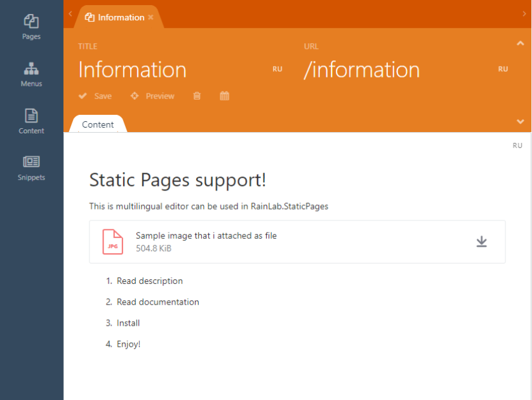Viewport: 532px width, 400px height.
Task: Open the Snippets section in sidebar
Action: pyautogui.click(x=31, y=168)
